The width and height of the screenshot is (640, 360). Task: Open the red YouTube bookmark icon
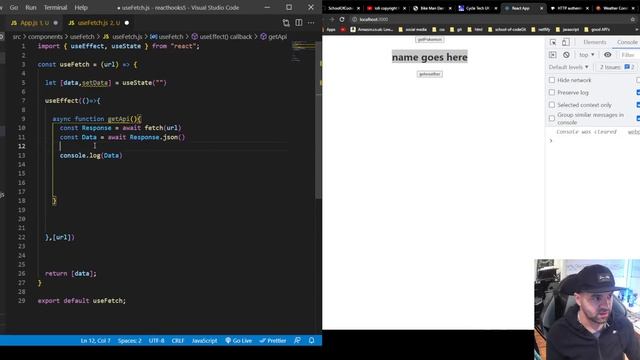343,29
